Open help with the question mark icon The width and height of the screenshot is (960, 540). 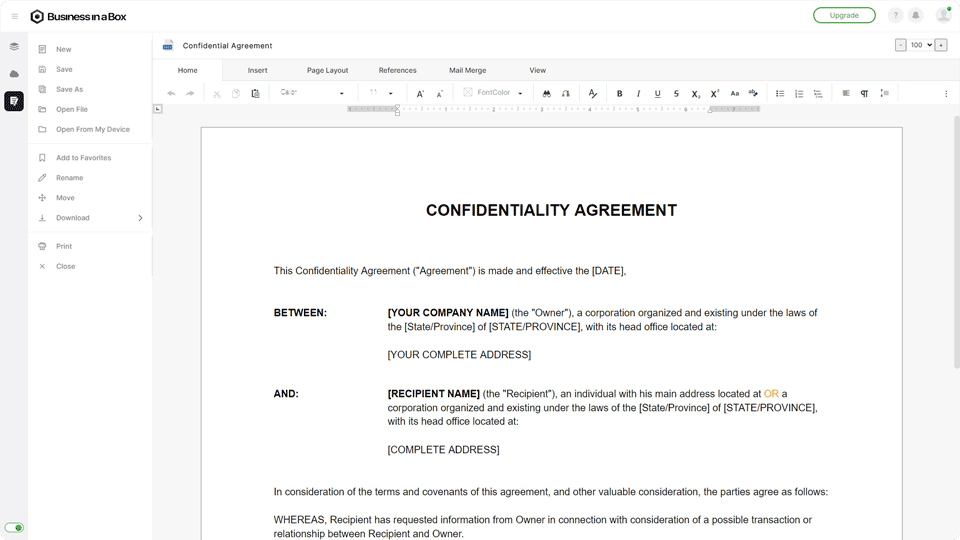(x=895, y=15)
